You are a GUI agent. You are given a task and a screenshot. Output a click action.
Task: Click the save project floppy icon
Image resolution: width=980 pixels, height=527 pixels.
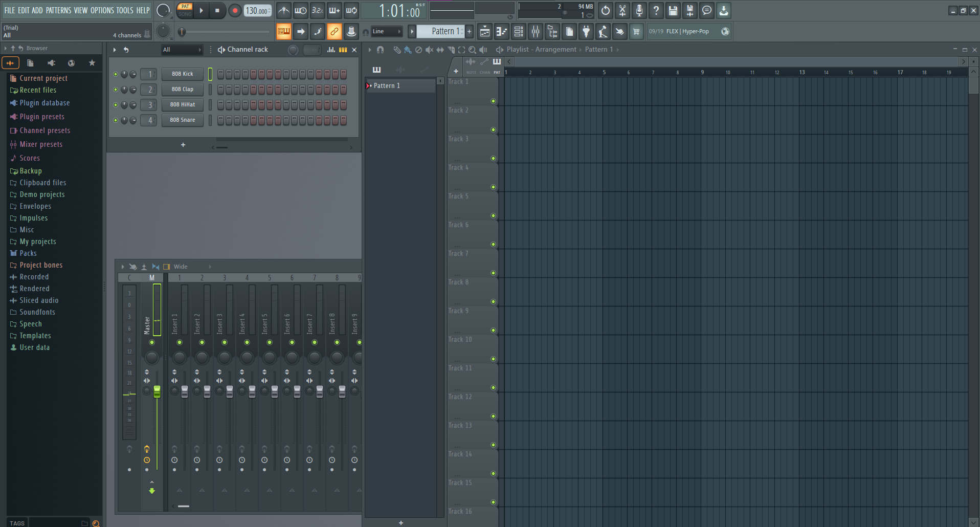673,10
